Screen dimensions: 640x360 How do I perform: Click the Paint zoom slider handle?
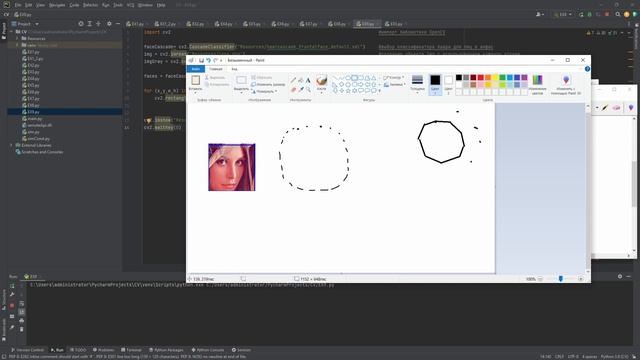point(560,278)
